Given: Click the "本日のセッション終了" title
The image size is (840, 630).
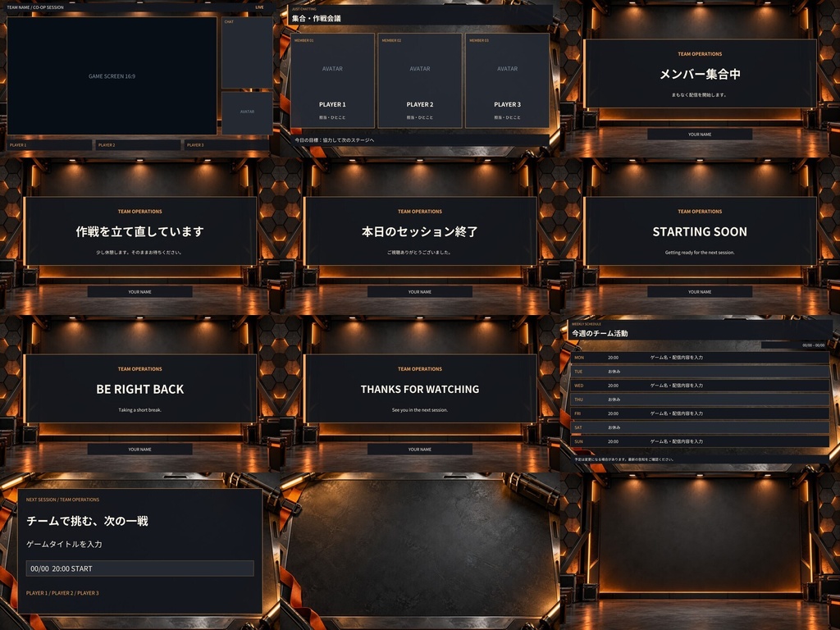Looking at the screenshot, I should point(420,231).
